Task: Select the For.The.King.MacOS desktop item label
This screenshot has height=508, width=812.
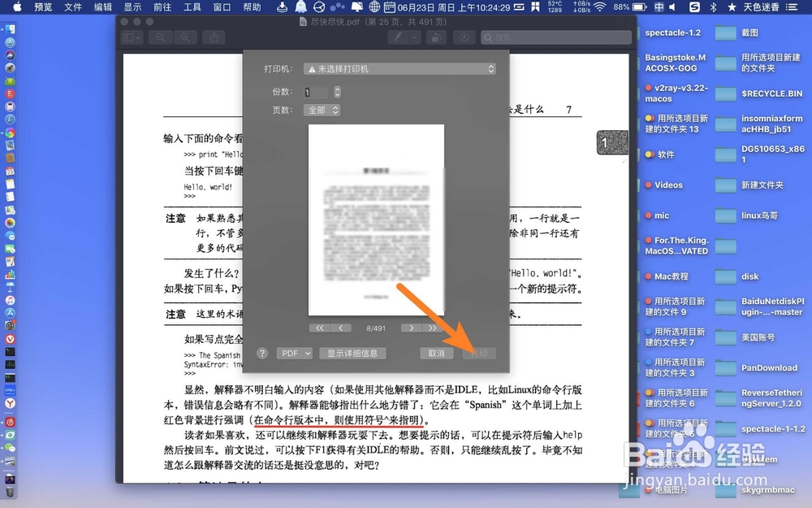Action: point(677,245)
